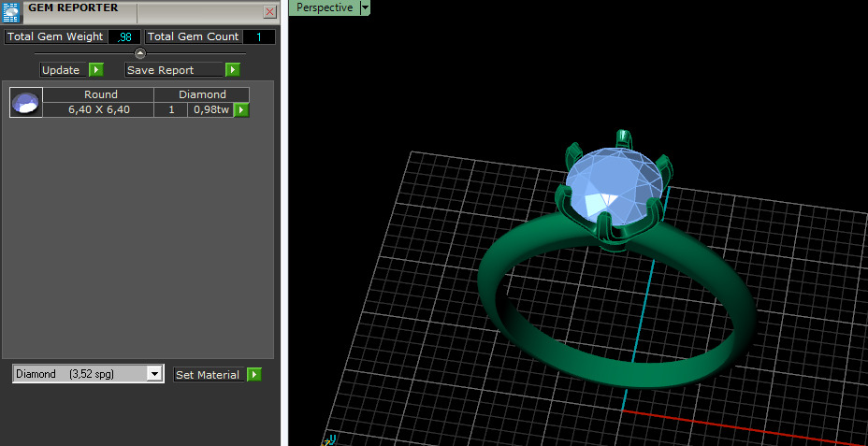Click the Gem Reporter panel icon
Screen dimensions: 868x446
tap(11, 11)
